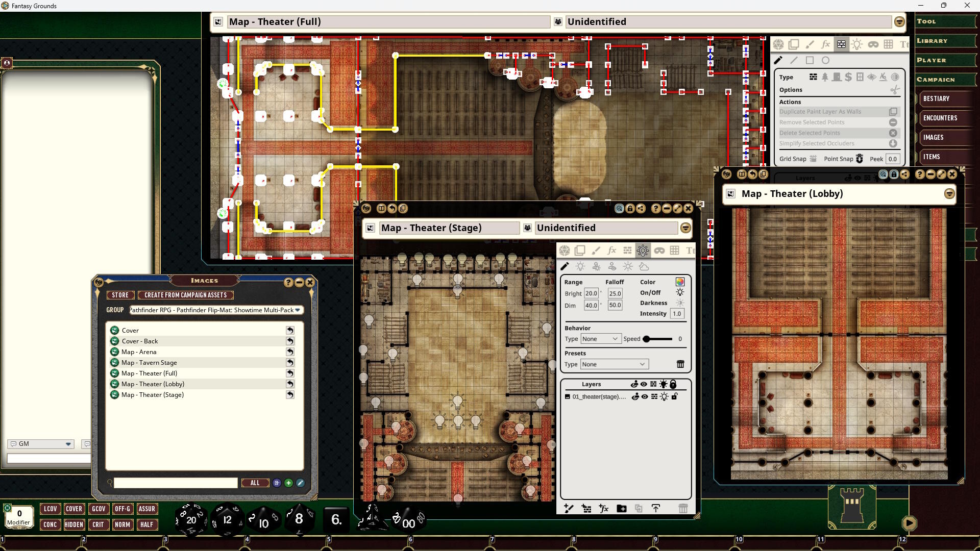Open the light Color wheel swatch
This screenshot has height=551, width=980.
click(x=680, y=282)
